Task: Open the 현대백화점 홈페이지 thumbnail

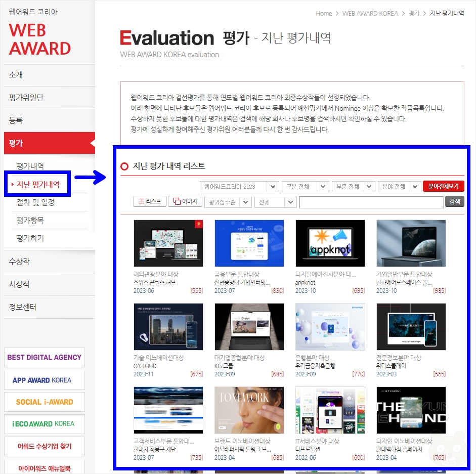Action: point(411,410)
